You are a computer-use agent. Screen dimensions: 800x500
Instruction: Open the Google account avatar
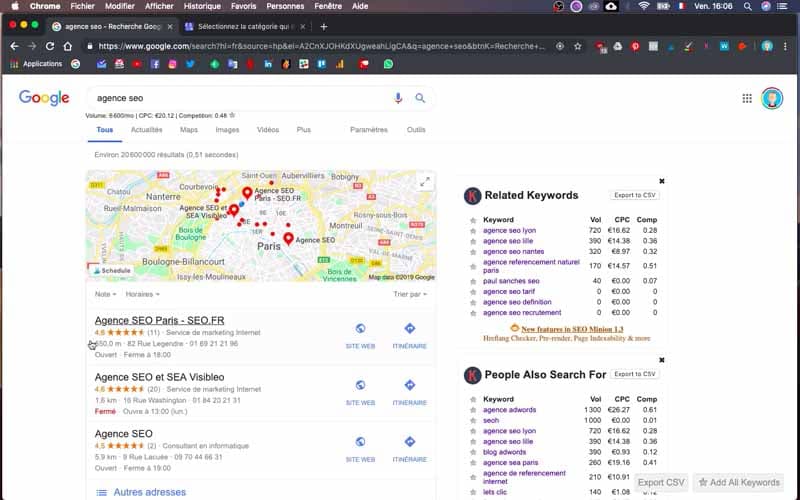(772, 98)
